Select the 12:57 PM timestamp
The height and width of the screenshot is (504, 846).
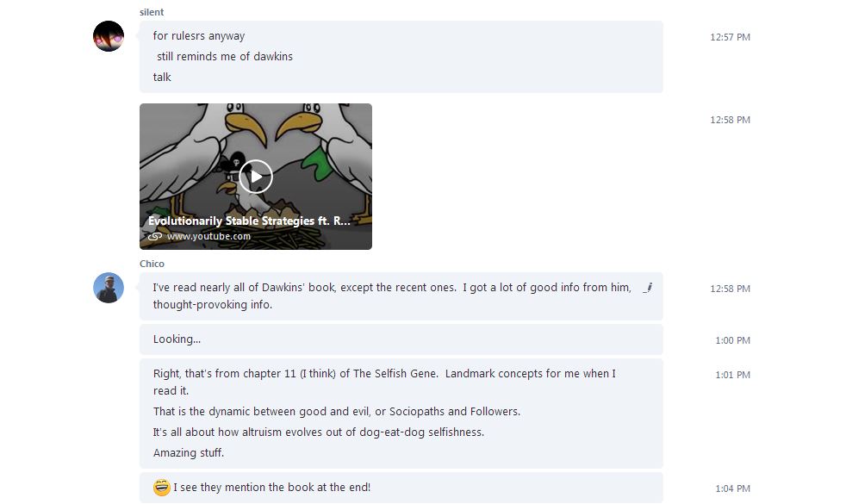click(x=730, y=37)
